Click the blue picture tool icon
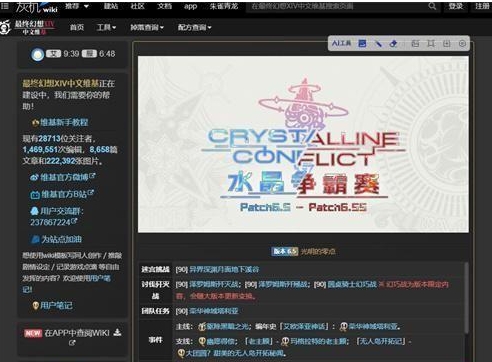The width and height of the screenshot is (492, 362). point(362,43)
